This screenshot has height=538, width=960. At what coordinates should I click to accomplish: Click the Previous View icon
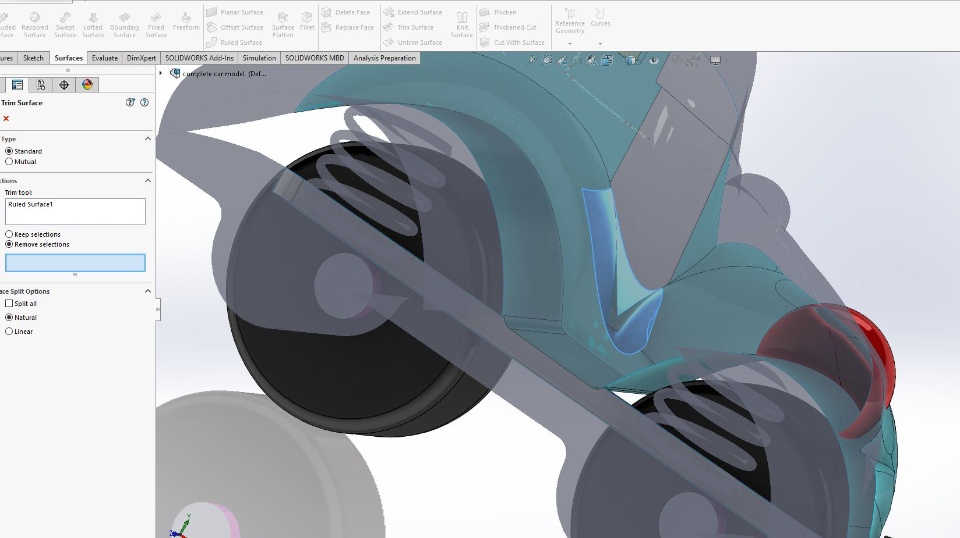562,60
